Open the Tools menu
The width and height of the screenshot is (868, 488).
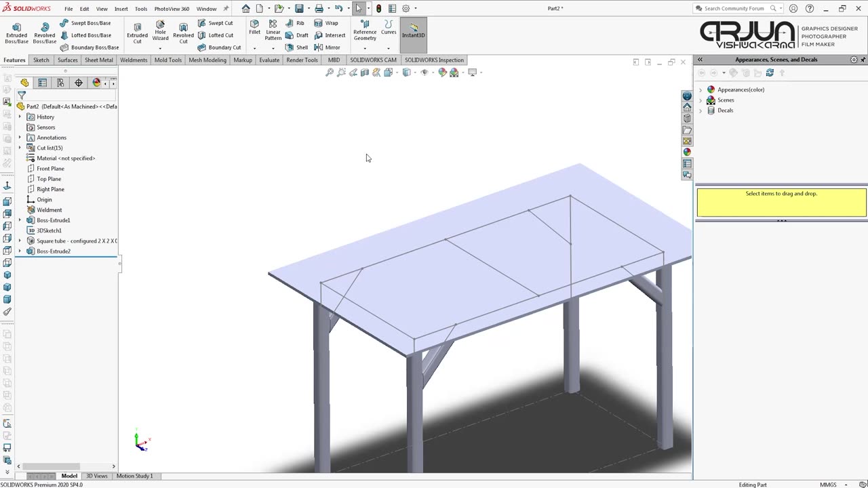141,9
